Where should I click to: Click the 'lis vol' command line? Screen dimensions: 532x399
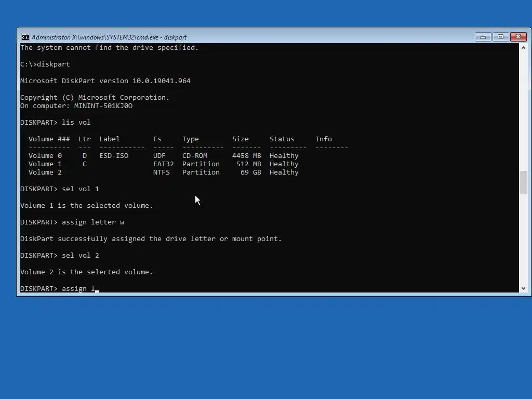click(55, 123)
